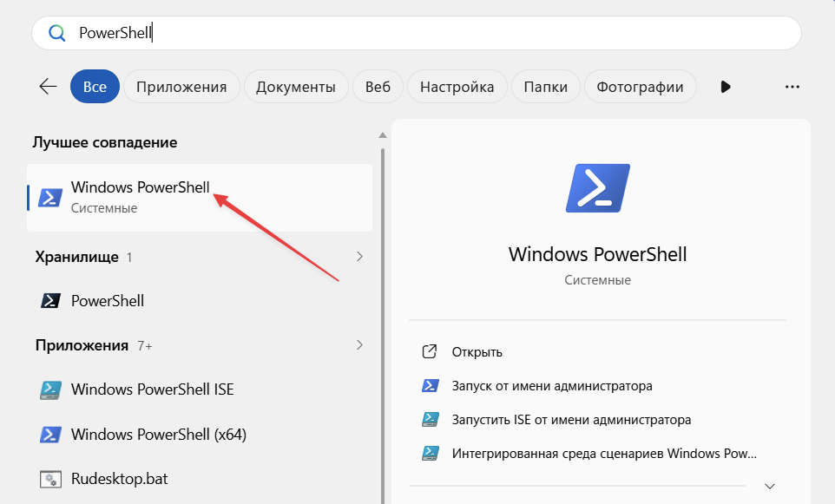Click the icon beside Запустить ISE от имени администратора
835x504 pixels.
(x=431, y=420)
